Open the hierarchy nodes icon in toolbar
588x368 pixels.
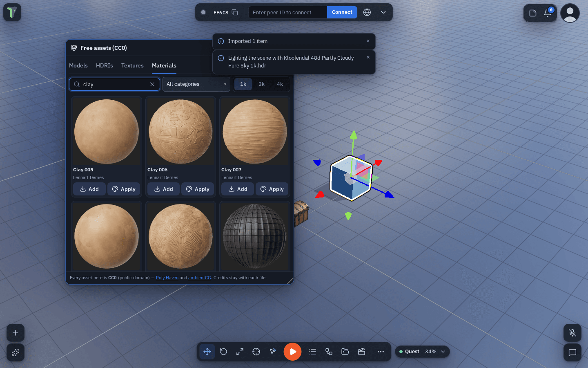pos(329,352)
